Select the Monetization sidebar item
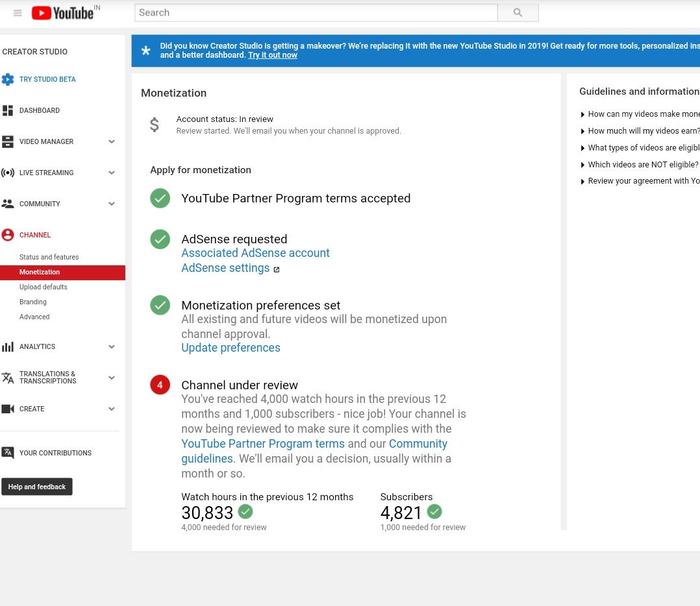The height and width of the screenshot is (606, 700). click(x=62, y=273)
